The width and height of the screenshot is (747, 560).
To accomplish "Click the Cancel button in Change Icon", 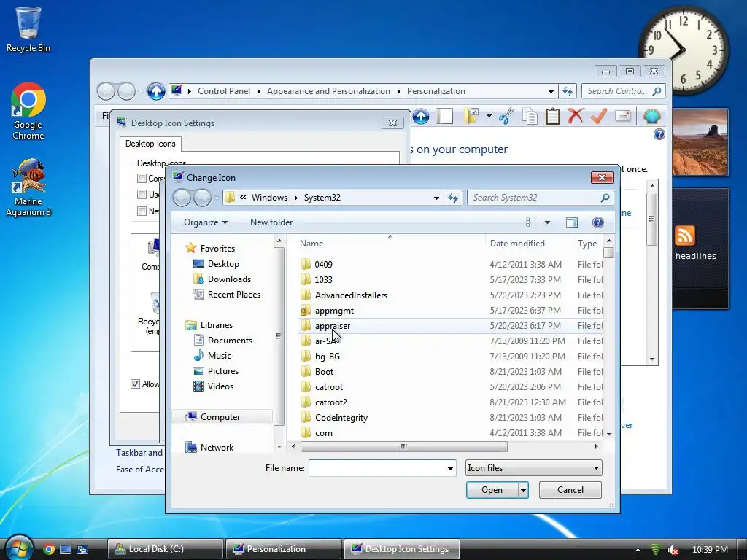I will (570, 490).
